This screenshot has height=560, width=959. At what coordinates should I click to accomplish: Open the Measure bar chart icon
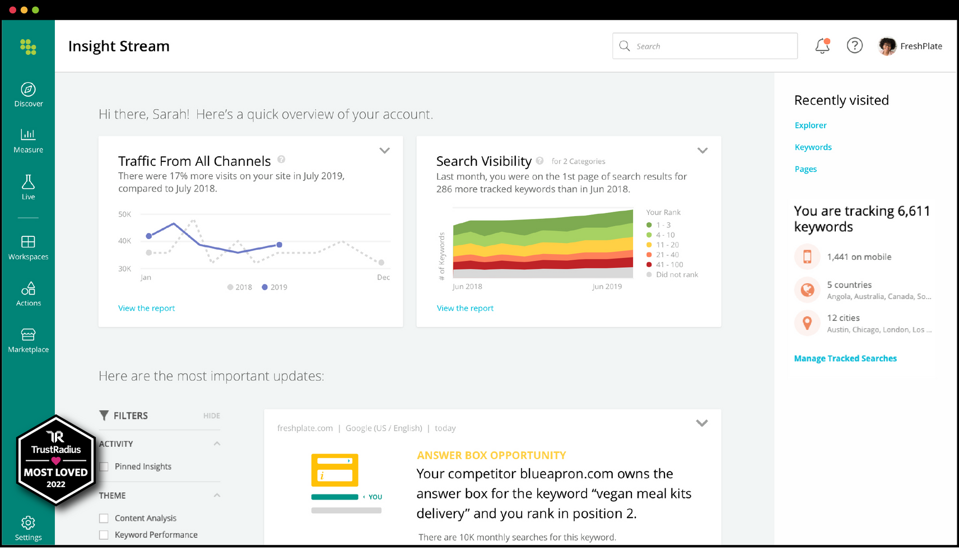[x=28, y=134]
